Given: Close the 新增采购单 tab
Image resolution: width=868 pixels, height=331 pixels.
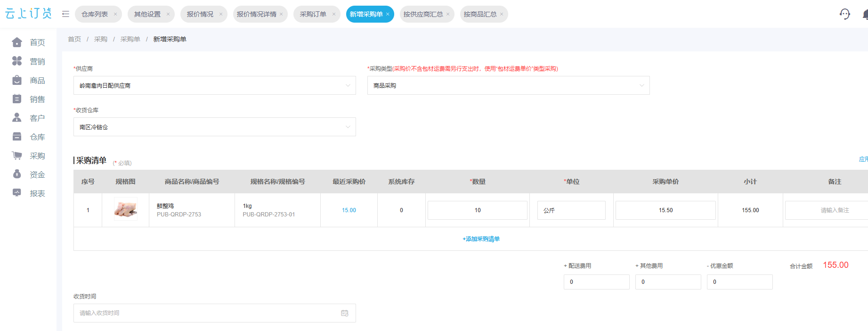Looking at the screenshot, I should 388,14.
